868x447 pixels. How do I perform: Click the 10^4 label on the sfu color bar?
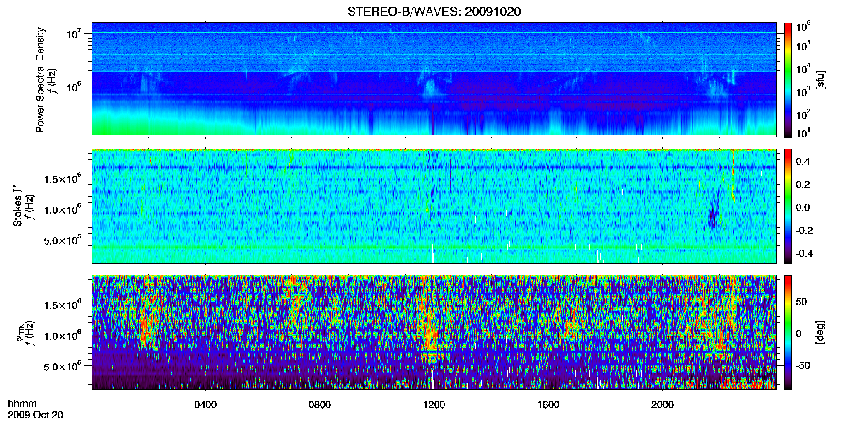(803, 69)
